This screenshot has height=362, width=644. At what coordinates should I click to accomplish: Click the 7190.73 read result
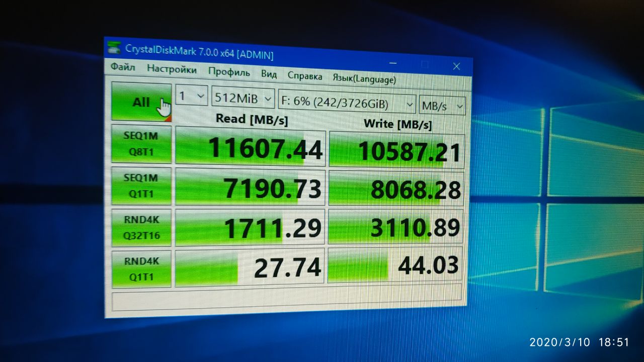[x=250, y=188]
